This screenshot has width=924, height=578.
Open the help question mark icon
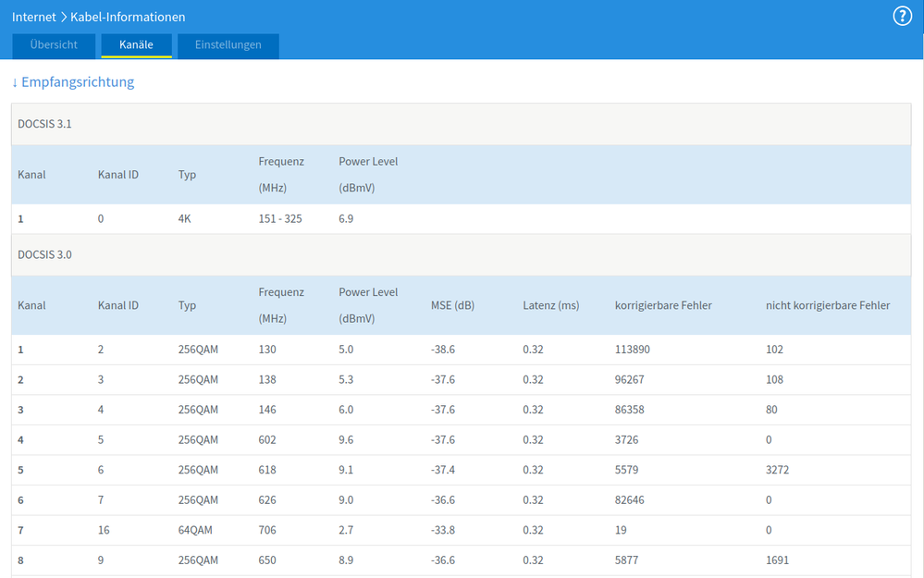(x=902, y=17)
